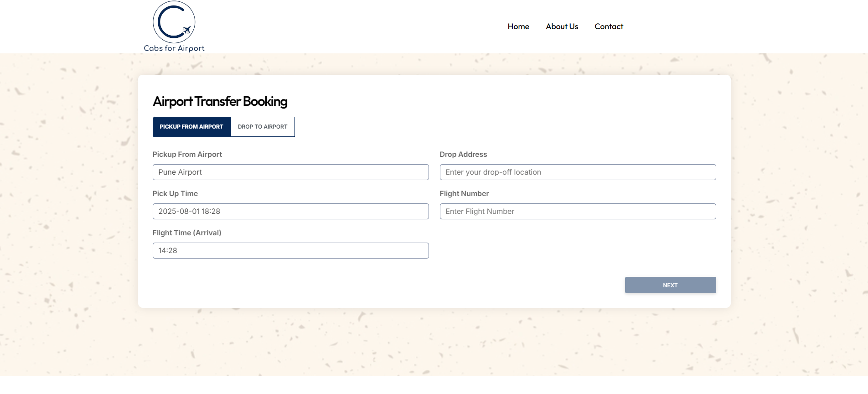
Task: Click the Cabs for Airport logo text
Action: pyautogui.click(x=174, y=48)
